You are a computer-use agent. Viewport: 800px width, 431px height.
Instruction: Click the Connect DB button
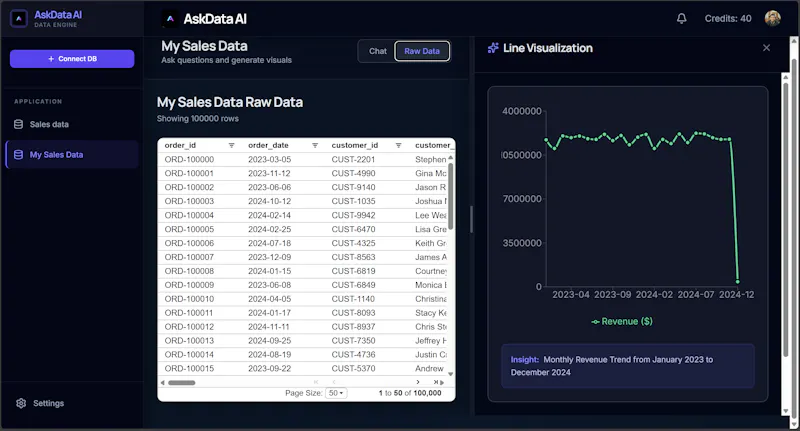pyautogui.click(x=72, y=59)
